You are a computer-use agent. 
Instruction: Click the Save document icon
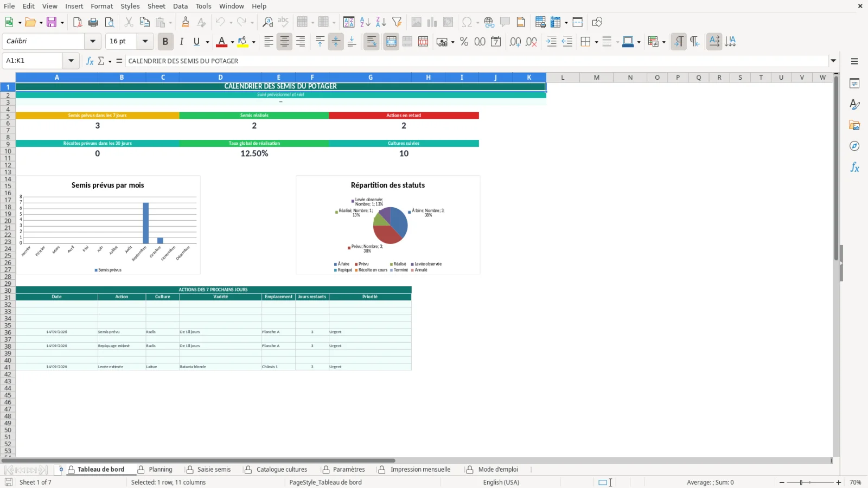(52, 22)
